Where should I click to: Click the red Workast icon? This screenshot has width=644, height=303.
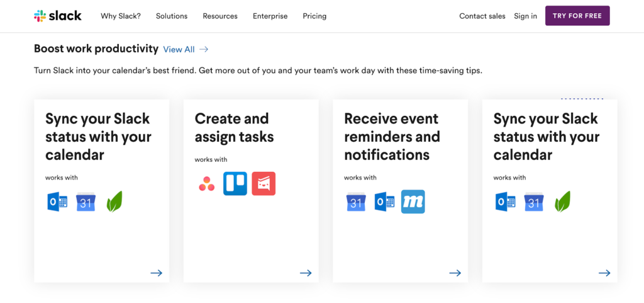pyautogui.click(x=264, y=183)
